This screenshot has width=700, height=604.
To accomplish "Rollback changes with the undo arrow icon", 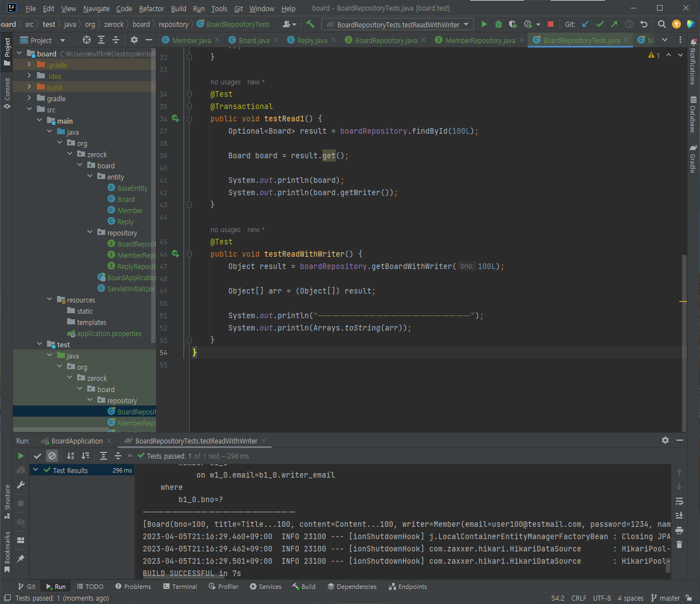I will pos(643,24).
